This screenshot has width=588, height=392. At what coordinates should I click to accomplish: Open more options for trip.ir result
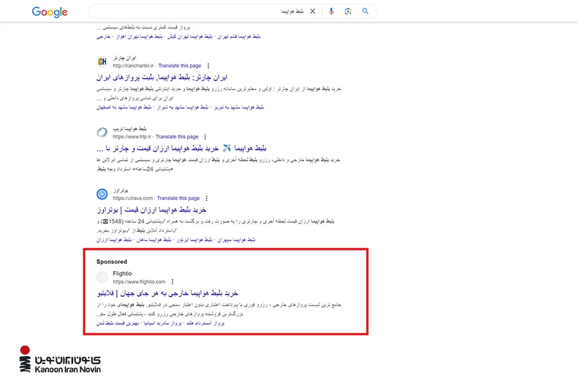click(205, 137)
